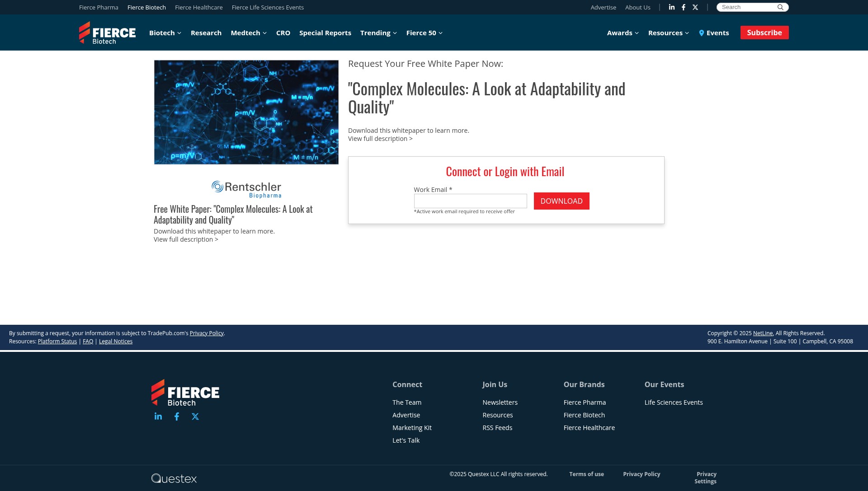The height and width of the screenshot is (491, 868).
Task: Open View full description beside the title
Action: [380, 139]
